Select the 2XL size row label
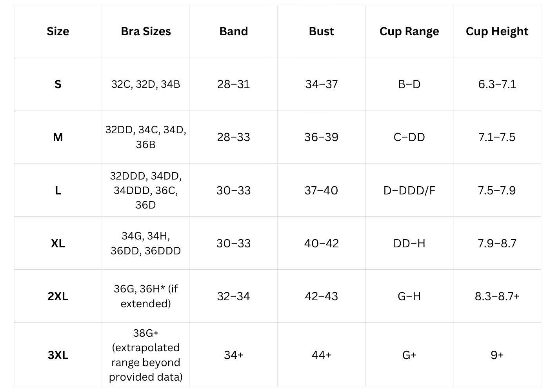The width and height of the screenshot is (549, 392). pyautogui.click(x=58, y=296)
